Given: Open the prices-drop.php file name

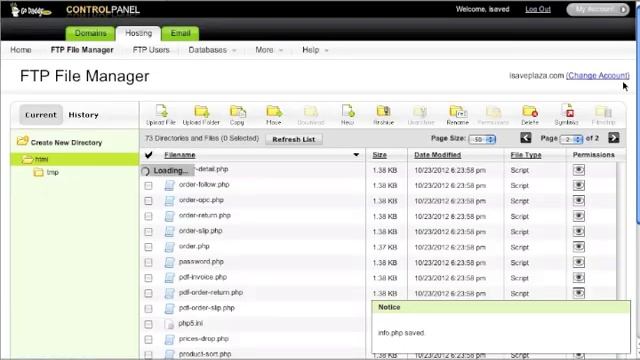Looking at the screenshot, I should tap(204, 339).
